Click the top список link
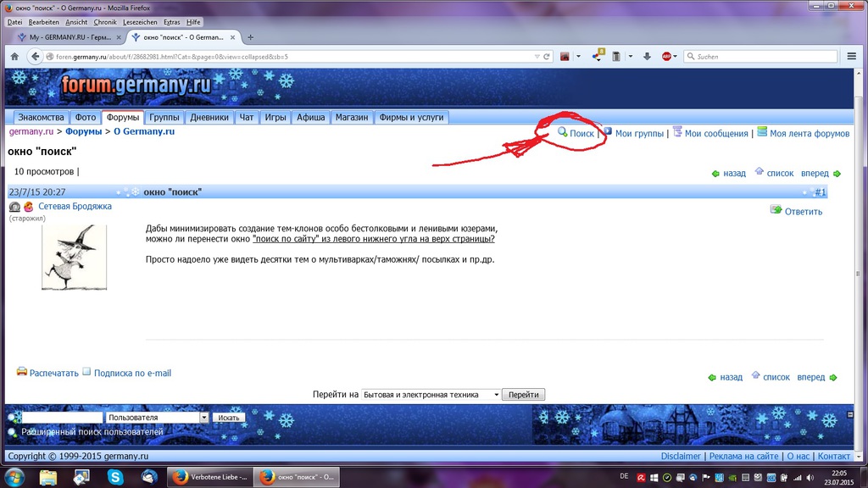 781,173
